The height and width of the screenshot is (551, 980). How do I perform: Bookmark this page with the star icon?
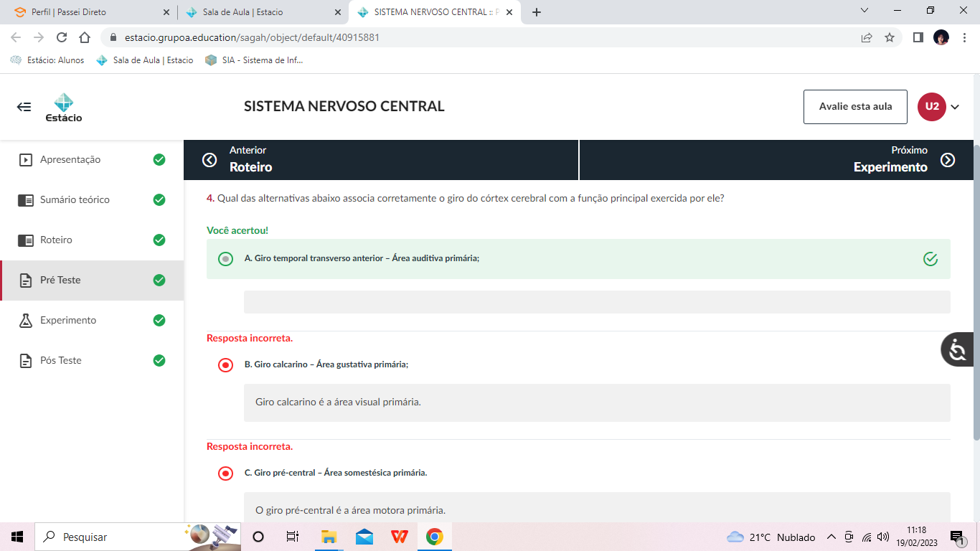pyautogui.click(x=890, y=37)
